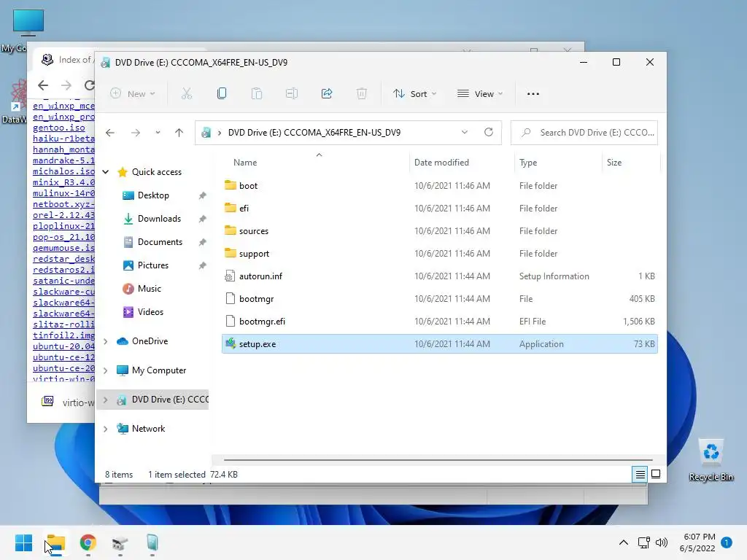Click the clock and date in taskbar
Image resolution: width=747 pixels, height=560 pixels.
[697, 542]
